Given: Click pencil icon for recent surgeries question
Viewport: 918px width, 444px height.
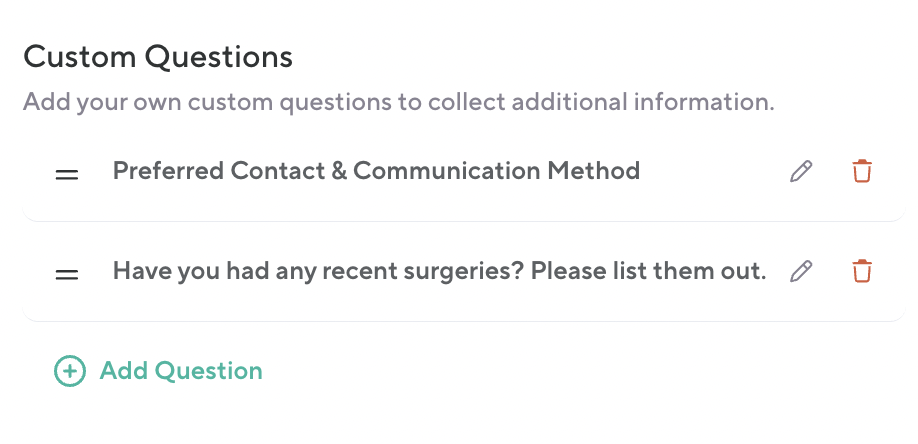Looking at the screenshot, I should [801, 271].
